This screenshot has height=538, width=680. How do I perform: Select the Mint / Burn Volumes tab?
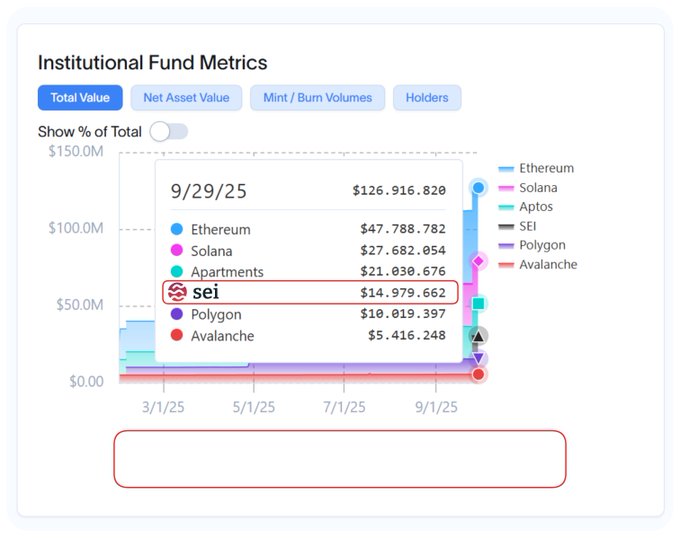tap(317, 98)
